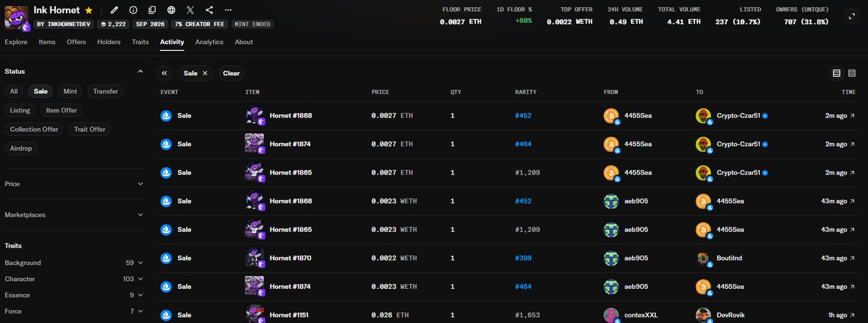Enable the Collection Offer status filter
The image size is (868, 323).
(34, 129)
